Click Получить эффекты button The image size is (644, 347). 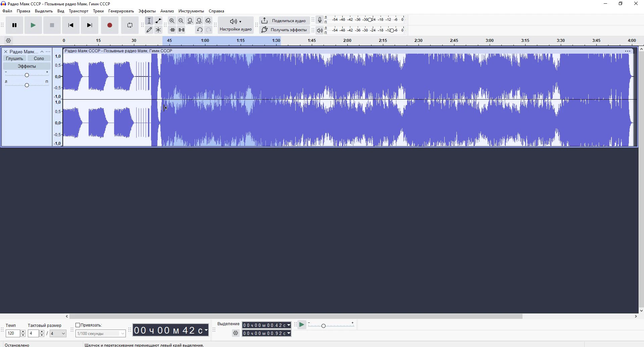tap(284, 30)
